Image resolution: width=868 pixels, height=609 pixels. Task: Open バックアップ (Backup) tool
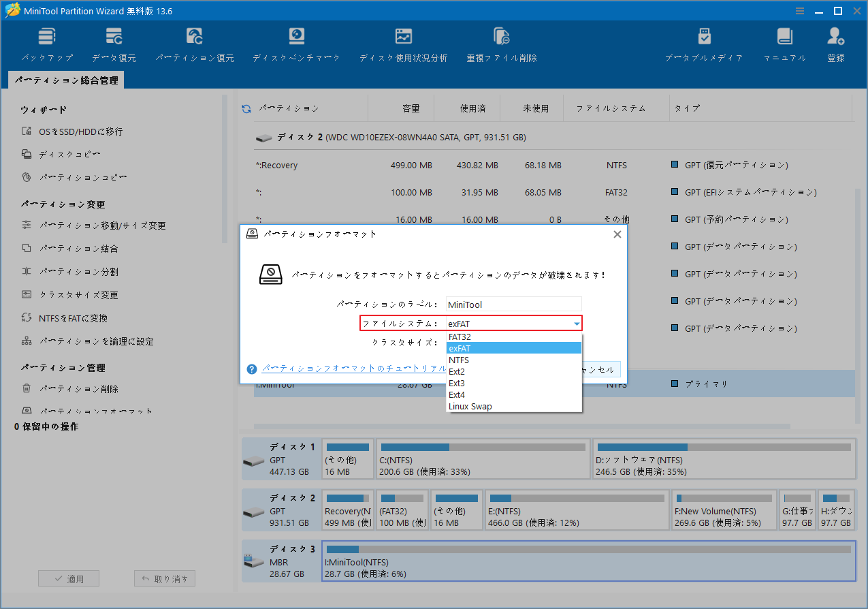click(x=46, y=43)
